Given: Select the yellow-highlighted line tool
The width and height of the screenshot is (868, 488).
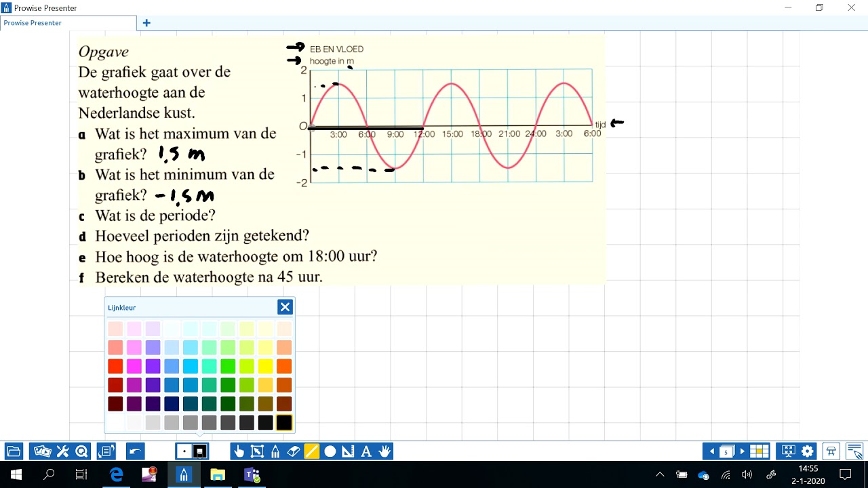Looking at the screenshot, I should [312, 451].
